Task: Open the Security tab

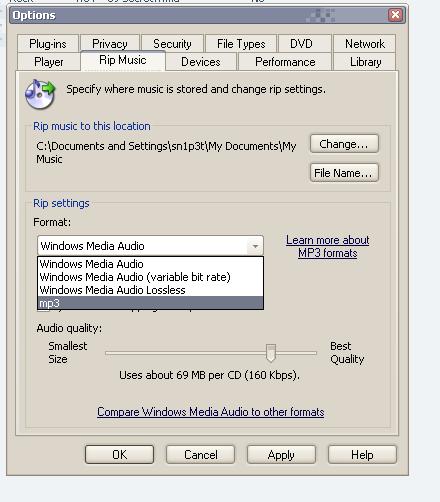Action: pos(172,44)
